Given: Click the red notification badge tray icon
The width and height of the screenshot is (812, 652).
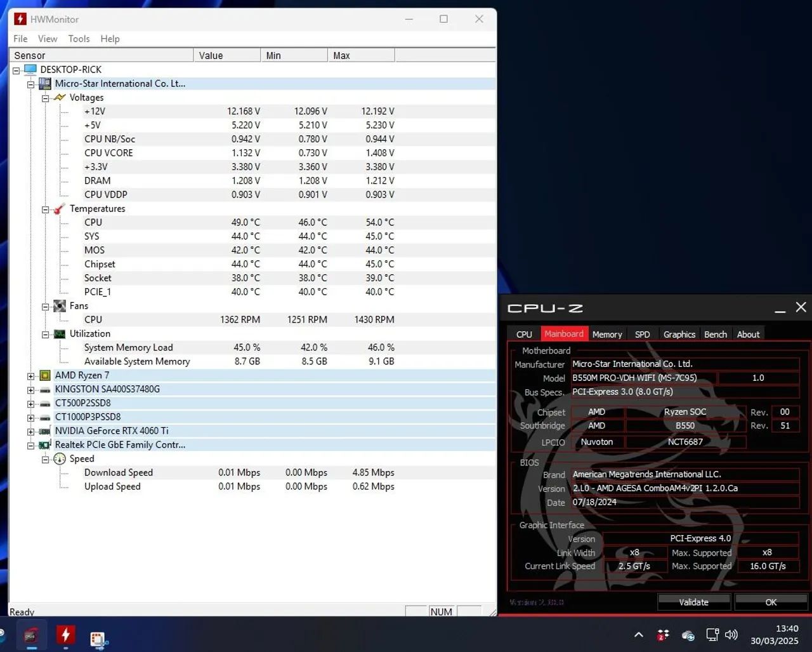Looking at the screenshot, I should coord(663,635).
